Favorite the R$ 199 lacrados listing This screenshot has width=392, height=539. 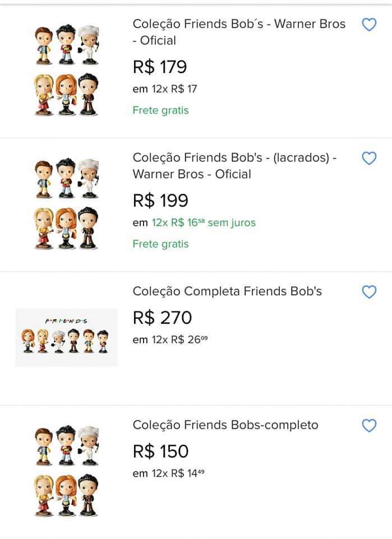(x=369, y=158)
